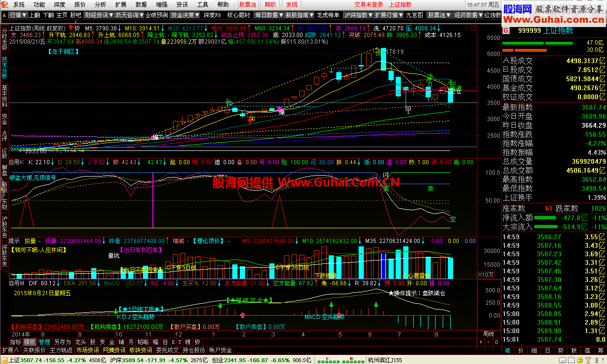Click the 另存为 button below chart
Screen dimensions: 607x364
point(62,342)
